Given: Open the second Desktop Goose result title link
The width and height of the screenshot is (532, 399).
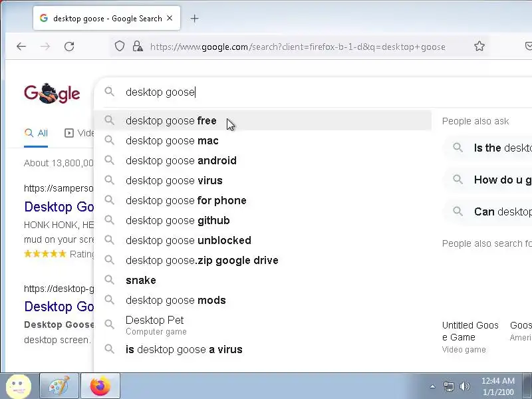Looking at the screenshot, I should (x=59, y=307).
